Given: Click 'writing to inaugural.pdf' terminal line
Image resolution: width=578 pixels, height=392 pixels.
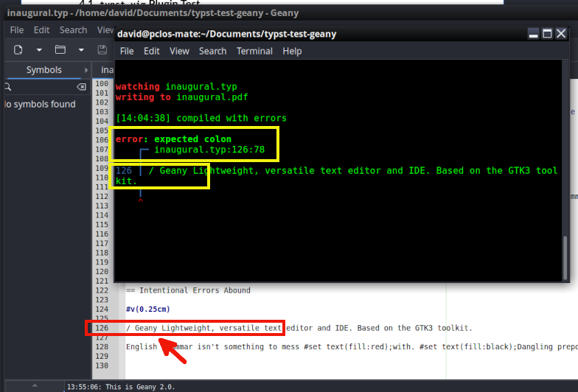Looking at the screenshot, I should 181,97.
